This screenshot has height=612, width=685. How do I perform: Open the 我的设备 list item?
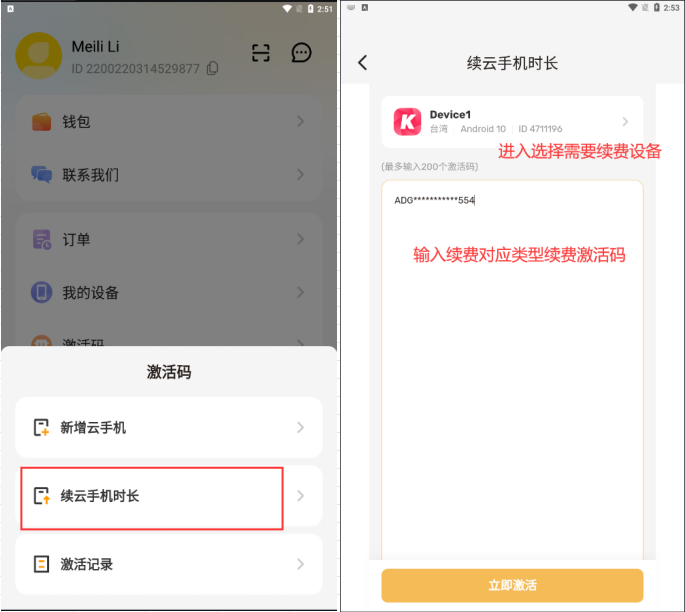[169, 292]
